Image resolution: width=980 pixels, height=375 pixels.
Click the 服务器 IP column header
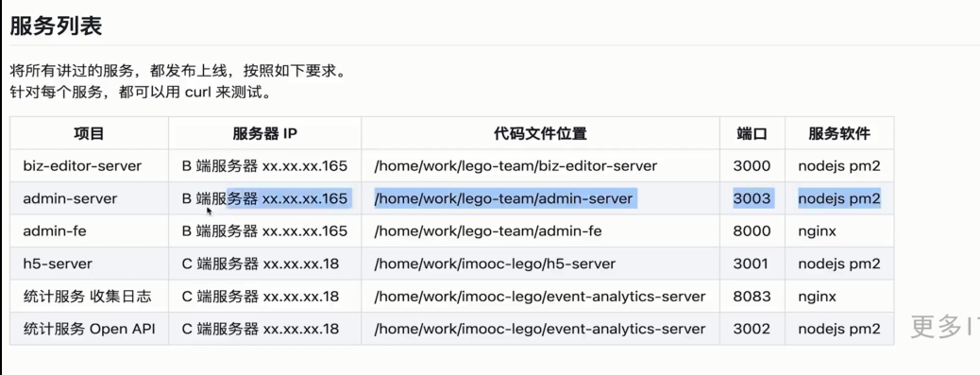[264, 133]
